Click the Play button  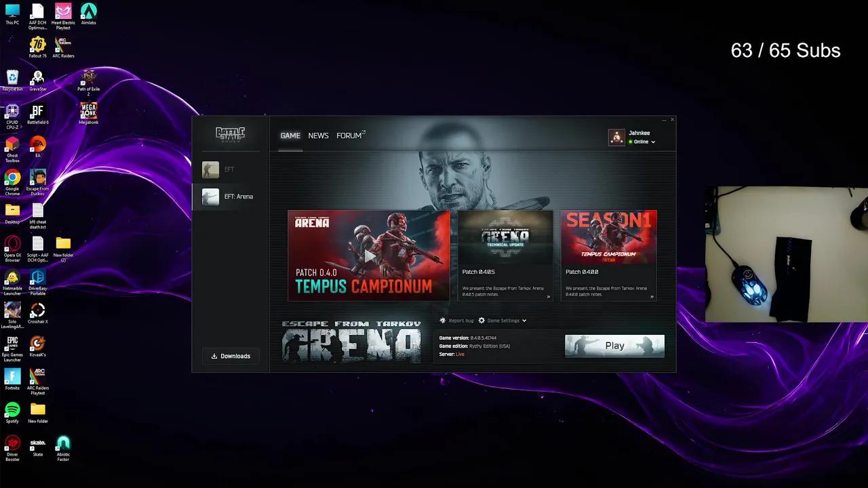pyautogui.click(x=614, y=346)
